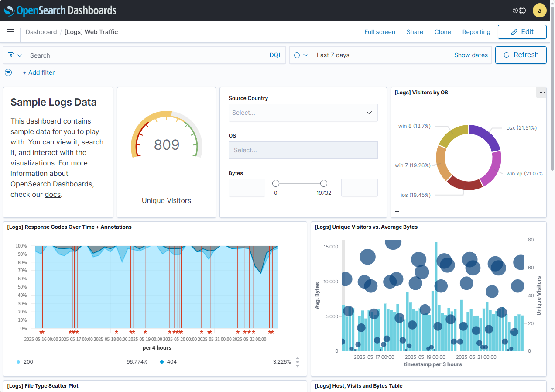
Task: Click the help icon in the top bar
Action: pos(515,10)
